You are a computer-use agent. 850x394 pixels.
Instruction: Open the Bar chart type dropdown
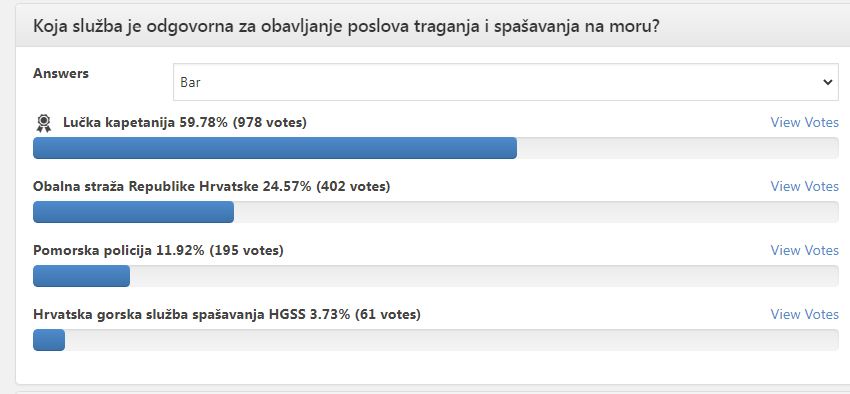coord(506,82)
